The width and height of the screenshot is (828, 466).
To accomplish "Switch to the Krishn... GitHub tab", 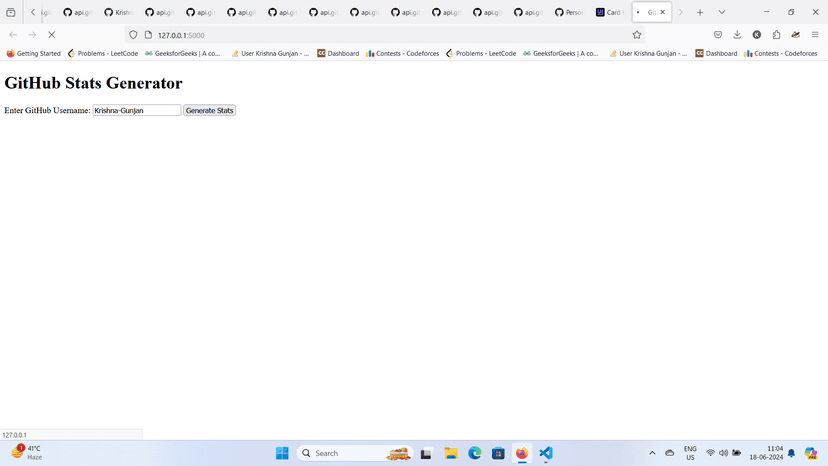I will click(118, 12).
